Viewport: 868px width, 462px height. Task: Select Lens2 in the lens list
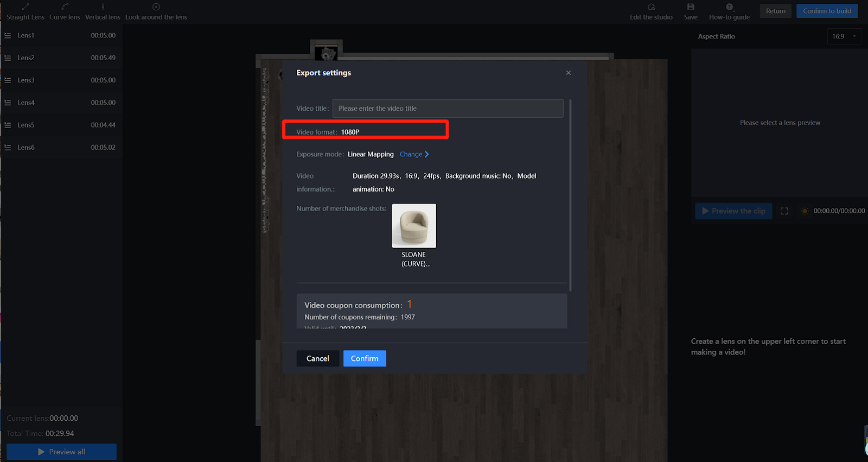61,58
